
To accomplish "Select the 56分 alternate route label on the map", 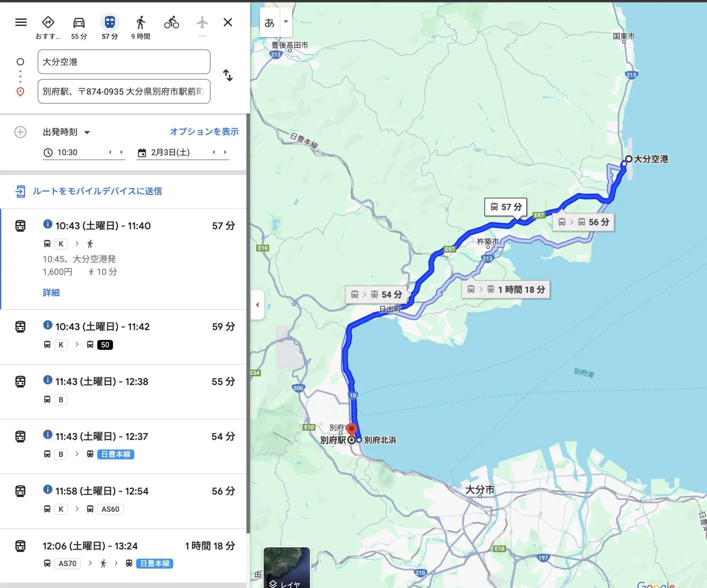I will point(584,222).
